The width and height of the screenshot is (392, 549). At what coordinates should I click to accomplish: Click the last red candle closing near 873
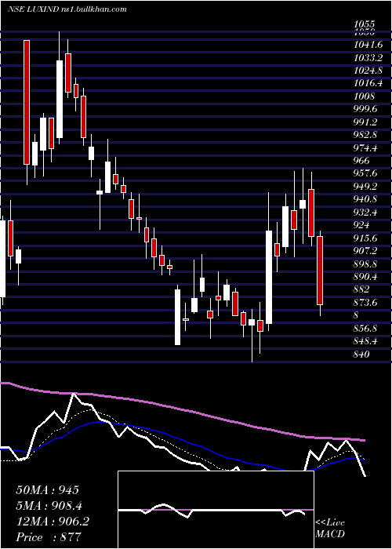pyautogui.click(x=320, y=271)
